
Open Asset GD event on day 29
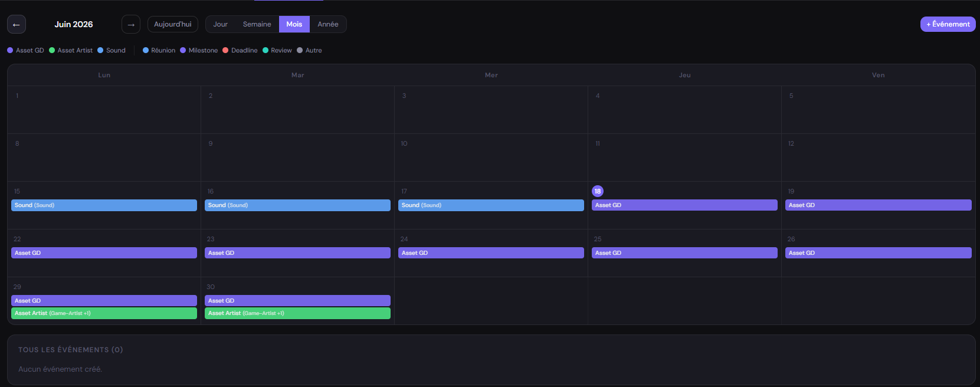[104, 301]
